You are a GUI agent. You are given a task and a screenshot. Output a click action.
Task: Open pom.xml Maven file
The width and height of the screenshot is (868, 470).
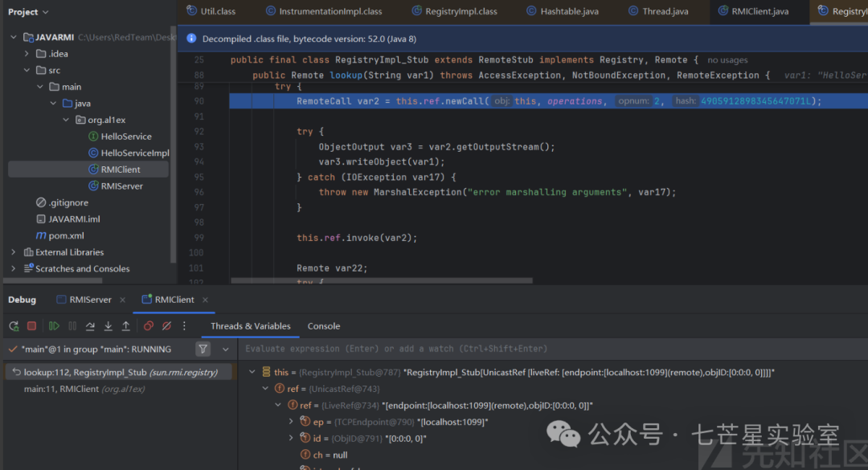(x=59, y=236)
